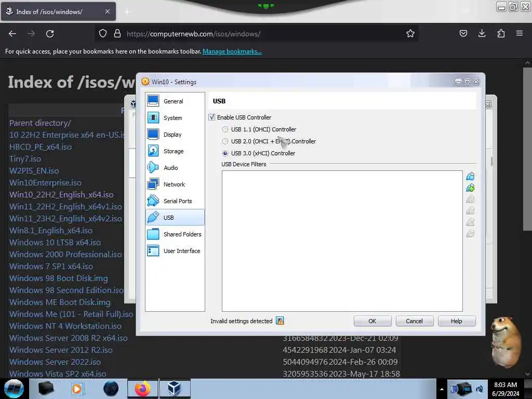The image size is (532, 399).
Task: Open Win8.1_English_x64.iso link
Action: [51, 231]
